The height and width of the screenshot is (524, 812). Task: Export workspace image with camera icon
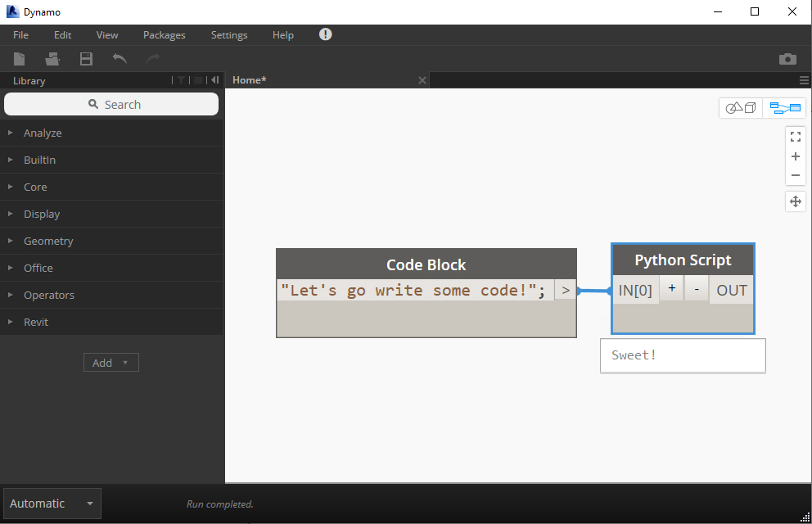pyautogui.click(x=787, y=59)
